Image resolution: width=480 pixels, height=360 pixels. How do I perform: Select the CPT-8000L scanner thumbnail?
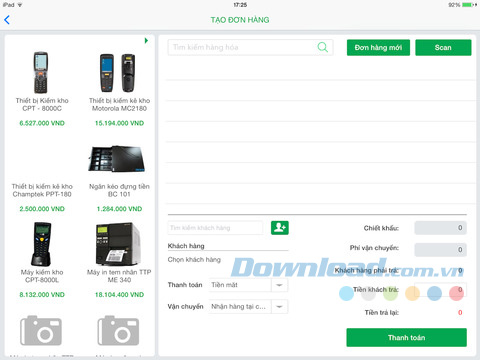click(42, 244)
